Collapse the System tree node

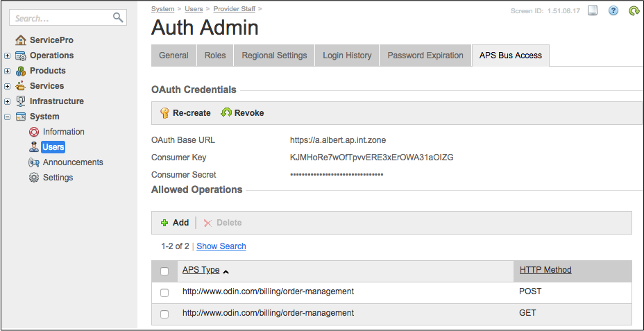coord(7,117)
